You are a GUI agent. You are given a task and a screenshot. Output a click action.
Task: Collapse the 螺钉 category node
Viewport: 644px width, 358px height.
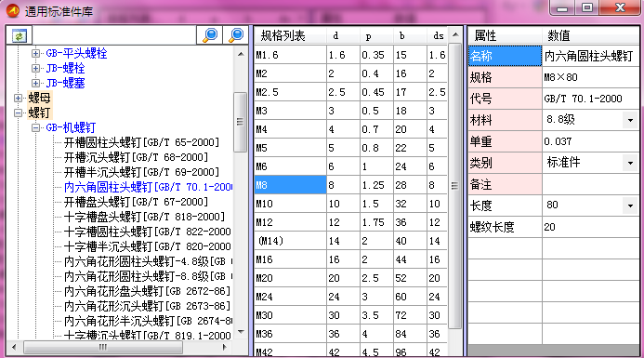(x=18, y=113)
